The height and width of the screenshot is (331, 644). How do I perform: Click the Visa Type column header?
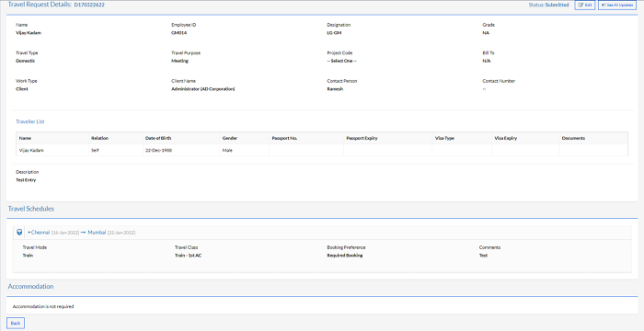pyautogui.click(x=444, y=138)
